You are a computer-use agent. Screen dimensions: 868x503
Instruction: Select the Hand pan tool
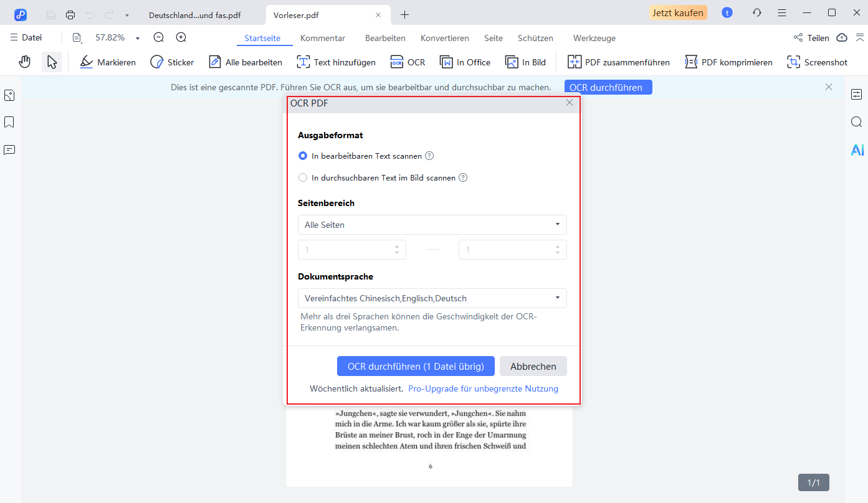pyautogui.click(x=25, y=62)
